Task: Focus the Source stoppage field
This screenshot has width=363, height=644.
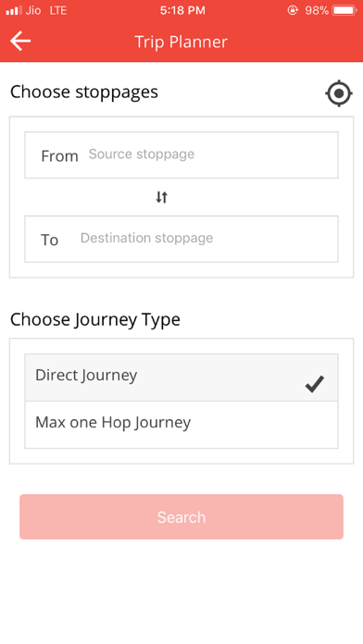Action: [x=181, y=155]
